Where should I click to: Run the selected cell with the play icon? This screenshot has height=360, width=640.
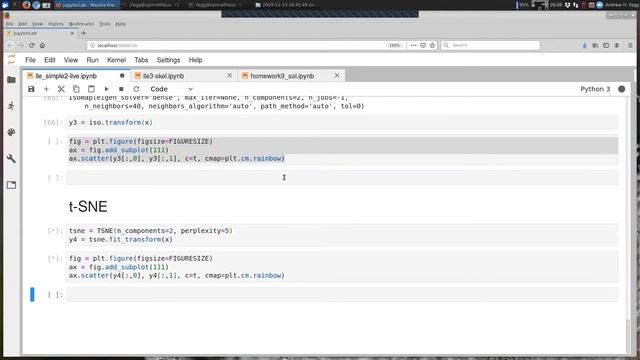[106, 89]
